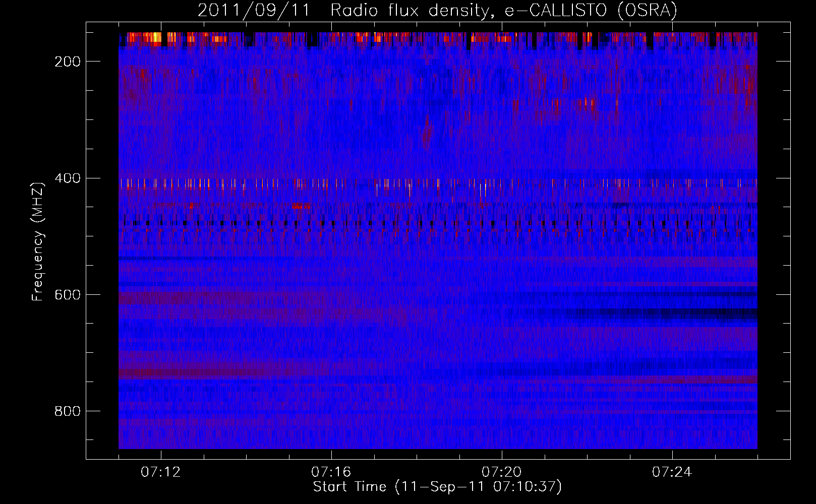Image resolution: width=816 pixels, height=504 pixels.
Task: Click the plot title mentioning e-CALLISTO (OSRA)
Action: 437,11
